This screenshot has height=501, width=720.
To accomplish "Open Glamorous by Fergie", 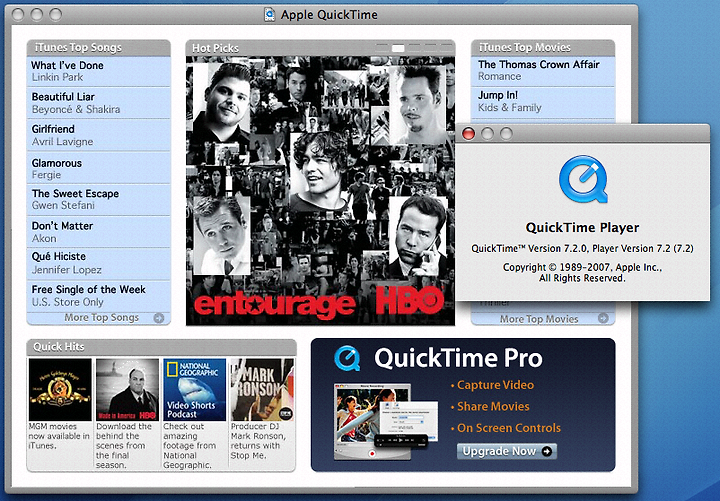I will pyautogui.click(x=98, y=168).
